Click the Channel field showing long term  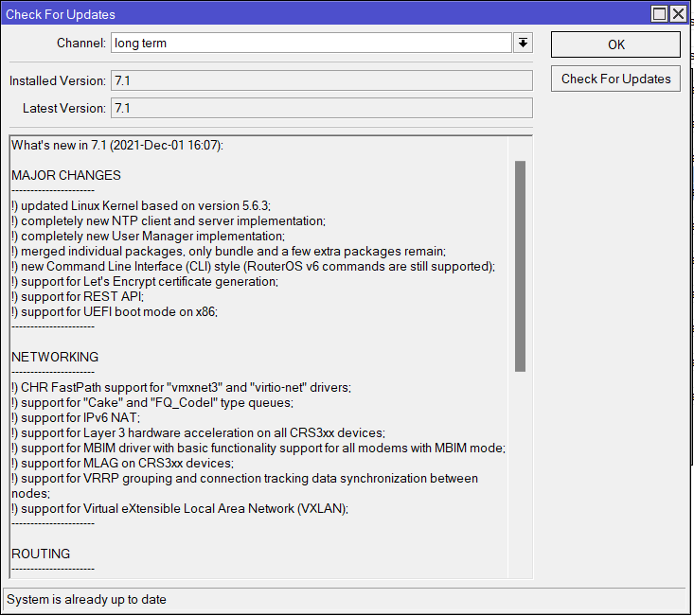click(311, 43)
